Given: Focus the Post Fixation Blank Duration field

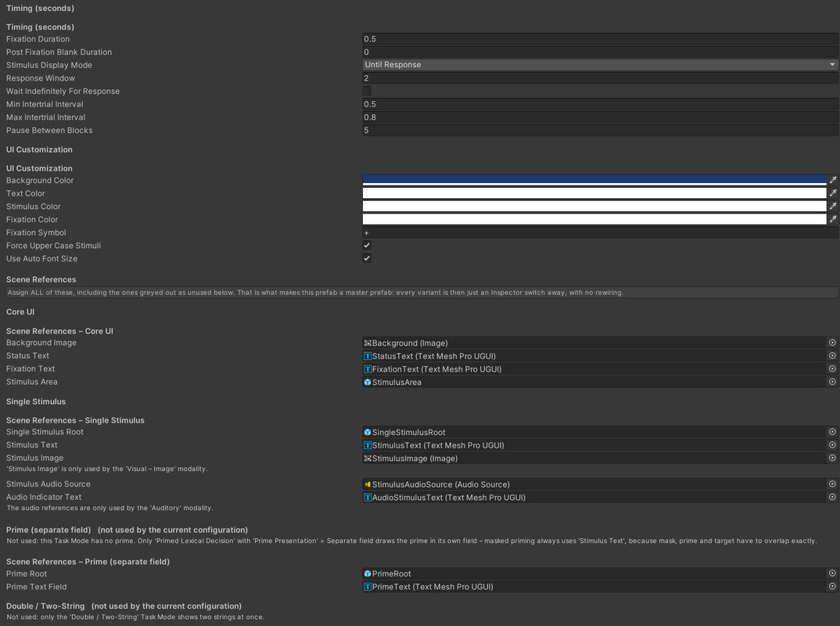Looking at the screenshot, I should (600, 52).
